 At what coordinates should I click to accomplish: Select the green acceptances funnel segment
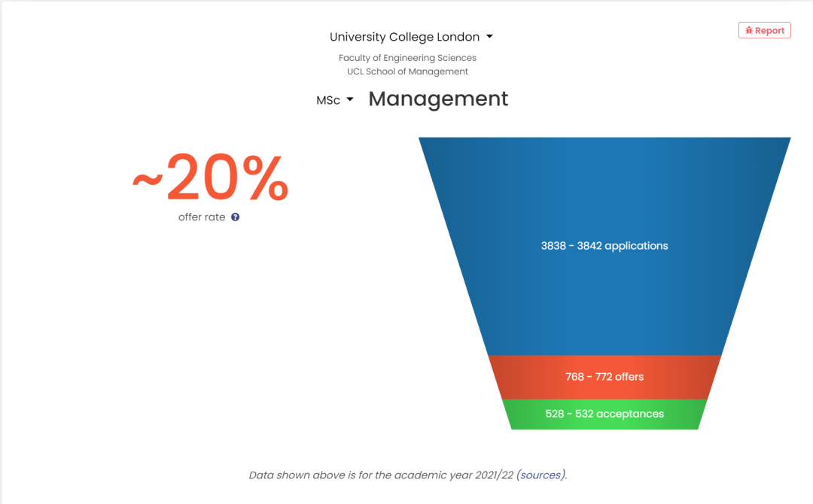(604, 414)
